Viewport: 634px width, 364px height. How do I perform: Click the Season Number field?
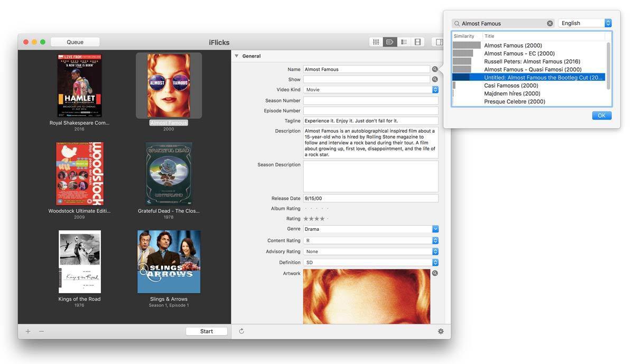371,100
